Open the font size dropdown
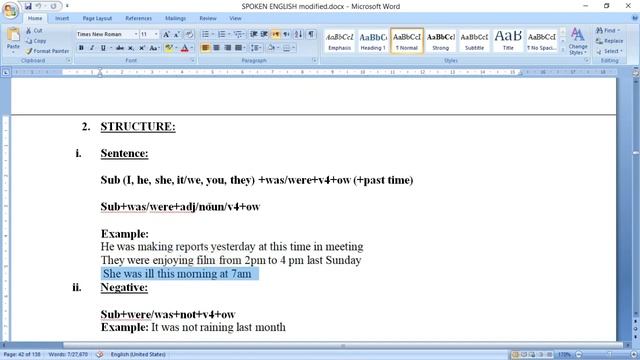The width and height of the screenshot is (640, 360). [156, 34]
